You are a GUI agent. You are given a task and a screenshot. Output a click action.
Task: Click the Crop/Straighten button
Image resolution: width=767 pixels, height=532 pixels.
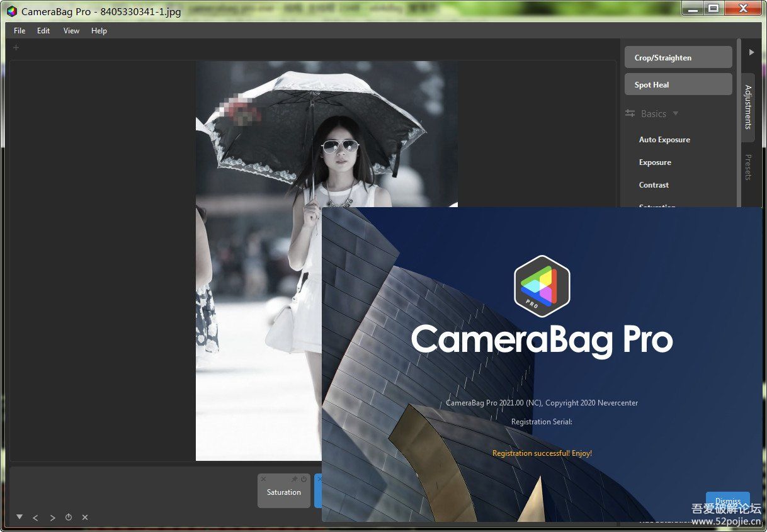tap(678, 57)
